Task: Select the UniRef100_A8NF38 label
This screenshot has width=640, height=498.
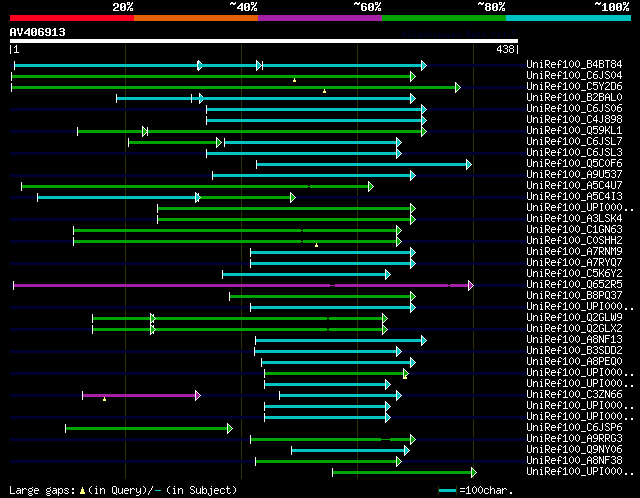Action: point(574,461)
